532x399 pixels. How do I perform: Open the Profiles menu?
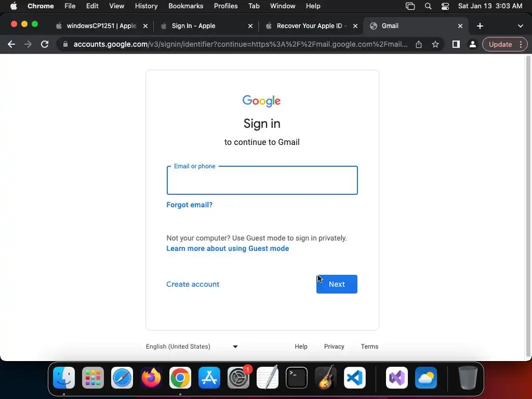click(225, 6)
